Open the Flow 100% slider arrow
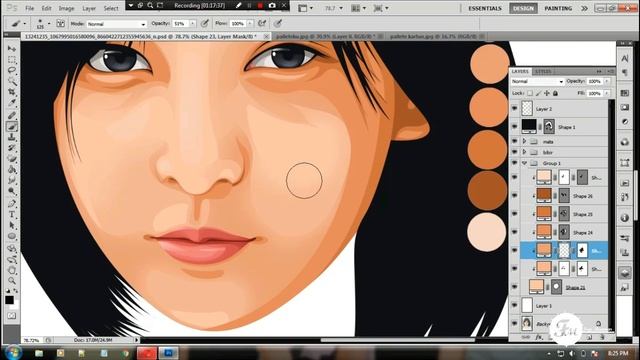640x360 pixels. pos(250,24)
